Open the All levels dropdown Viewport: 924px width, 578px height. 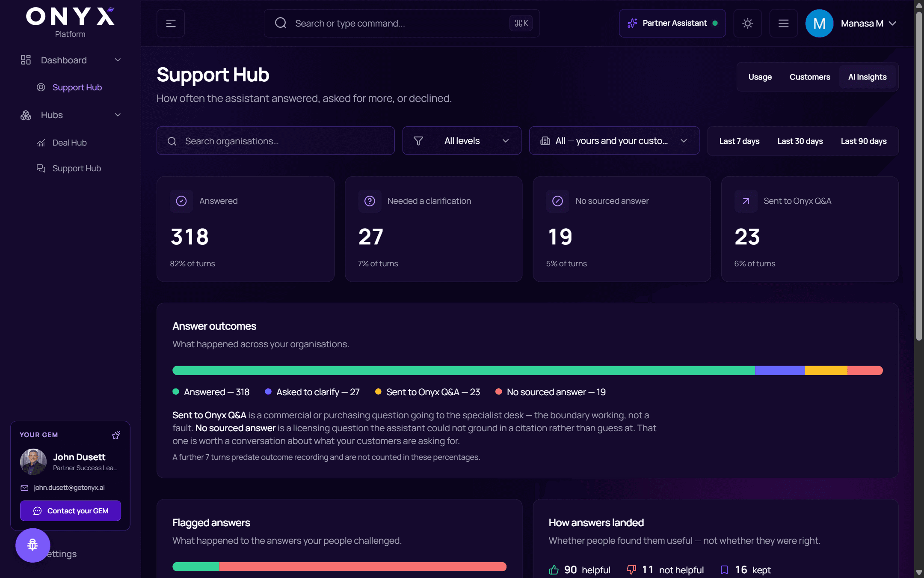point(462,140)
